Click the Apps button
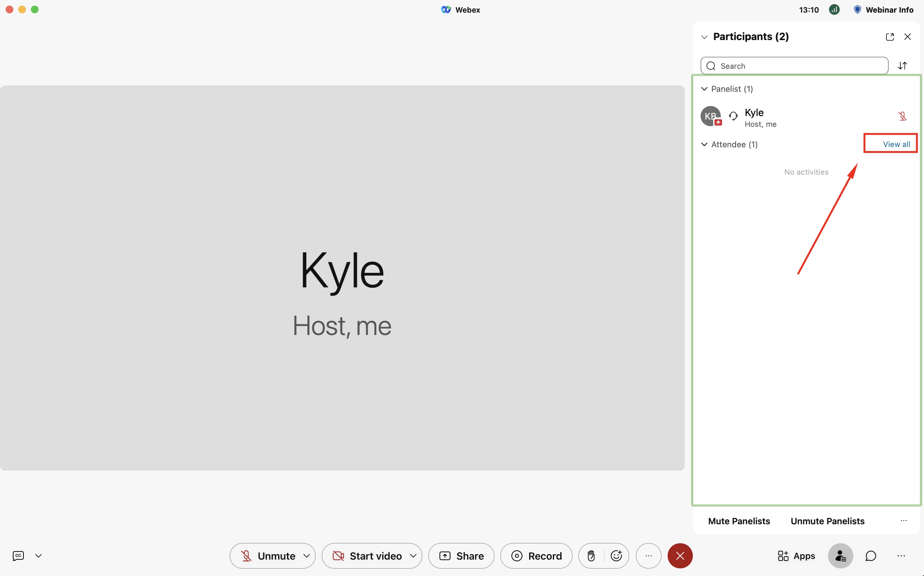 (797, 556)
